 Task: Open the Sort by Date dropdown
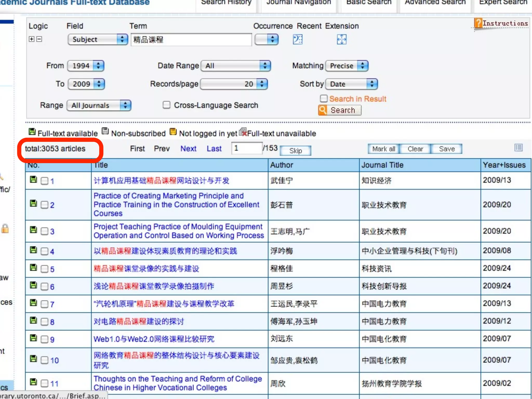351,84
